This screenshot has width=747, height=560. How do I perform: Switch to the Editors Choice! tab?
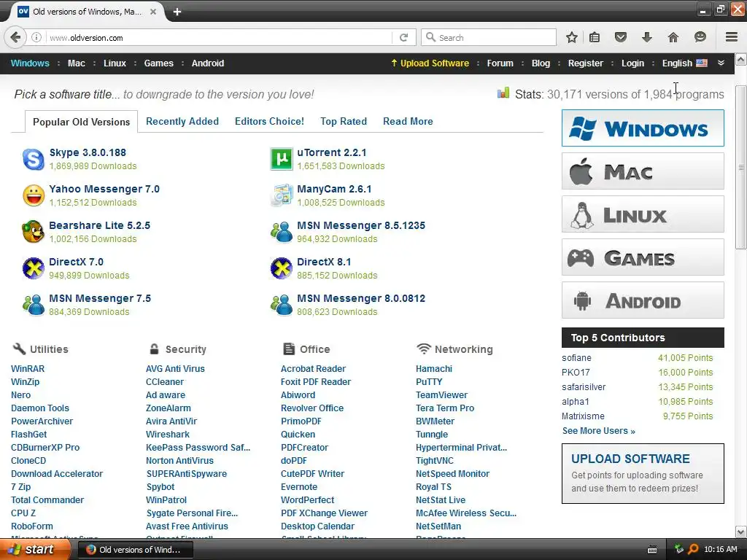coord(269,122)
